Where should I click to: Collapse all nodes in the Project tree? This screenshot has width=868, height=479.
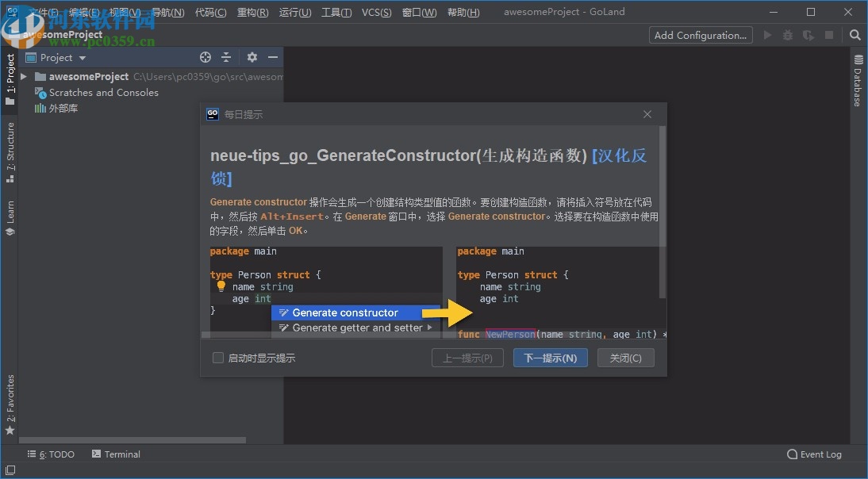point(226,57)
